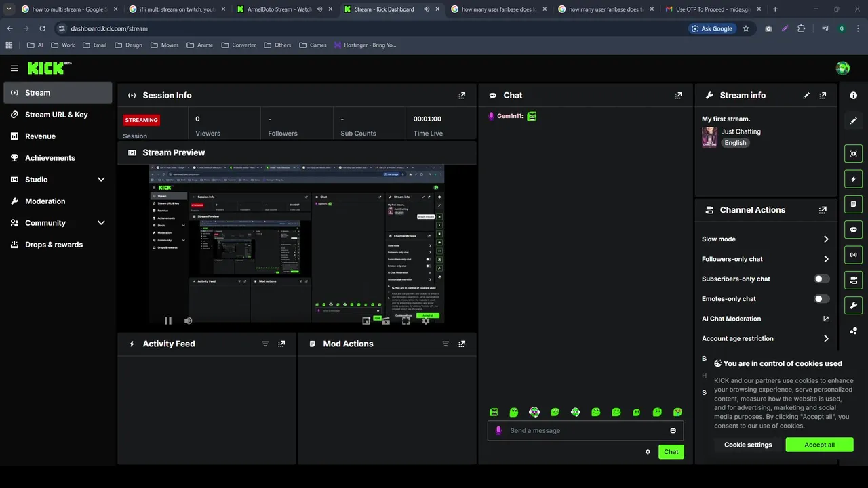Image resolution: width=868 pixels, height=488 pixels.
Task: Toggle the Stream Preview widget in right rail
Action: click(854, 154)
